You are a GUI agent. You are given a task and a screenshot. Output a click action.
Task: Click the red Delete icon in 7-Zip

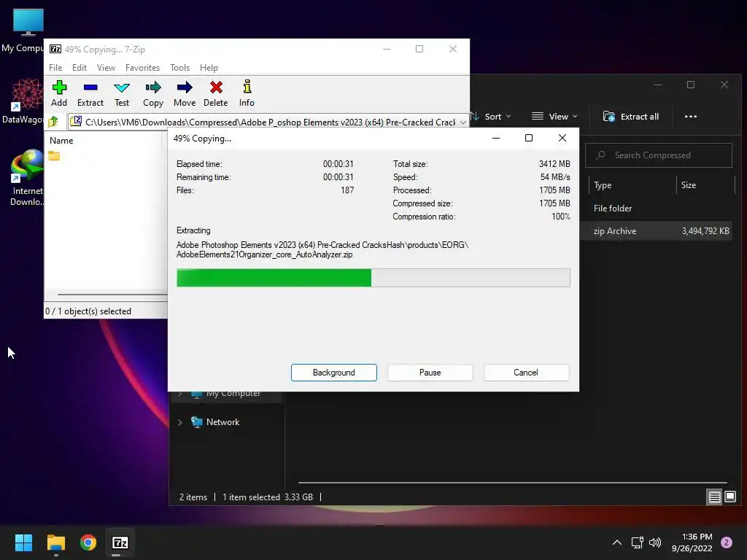(x=216, y=93)
